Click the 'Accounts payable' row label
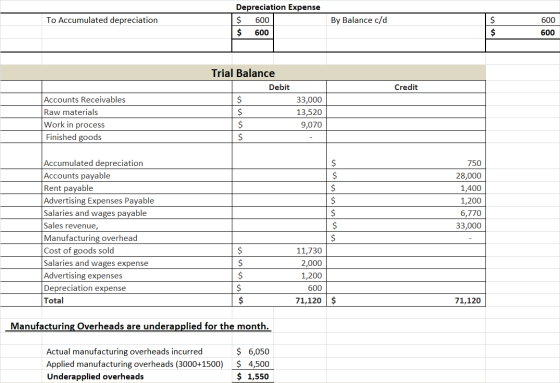This screenshot has width=560, height=383. click(x=77, y=176)
